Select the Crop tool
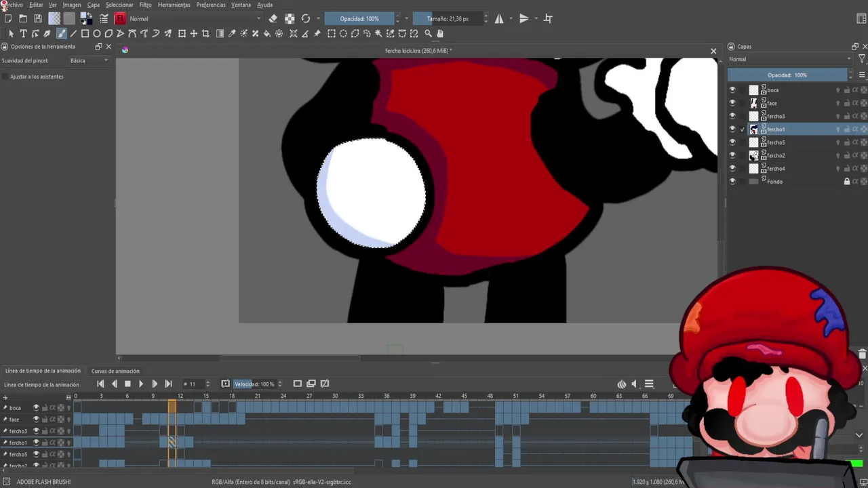 tap(205, 33)
